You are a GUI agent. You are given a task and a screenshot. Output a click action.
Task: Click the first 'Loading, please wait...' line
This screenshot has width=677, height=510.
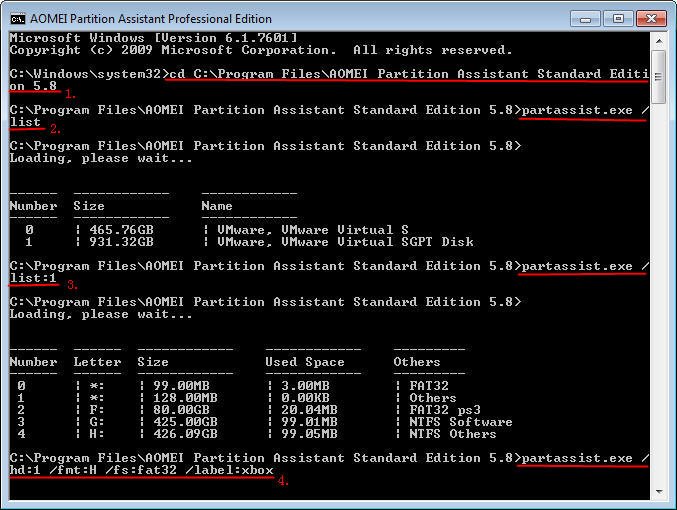[101, 158]
